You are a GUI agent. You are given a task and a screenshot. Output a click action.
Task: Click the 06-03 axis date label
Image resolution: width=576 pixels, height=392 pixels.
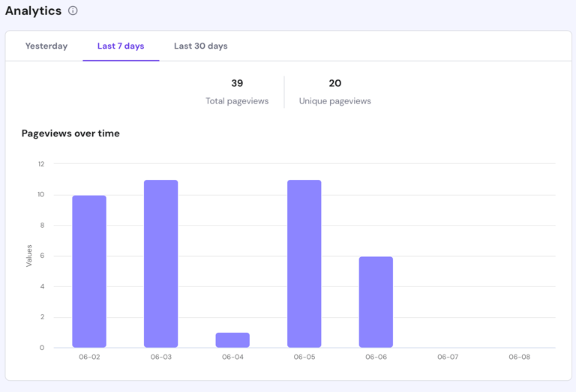click(x=161, y=357)
